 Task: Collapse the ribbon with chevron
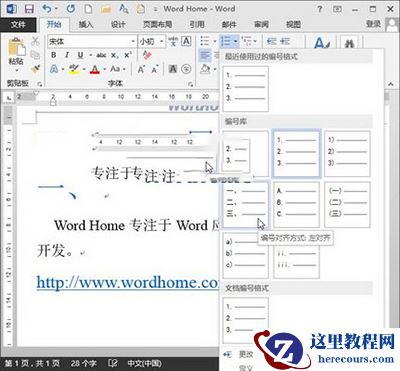[390, 84]
